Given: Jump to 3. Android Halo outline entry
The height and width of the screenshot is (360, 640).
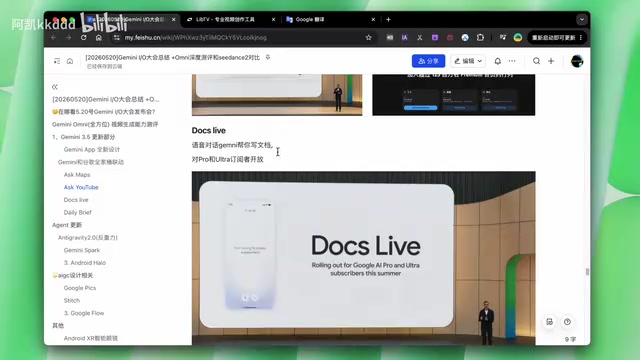Looking at the screenshot, I should [84, 263].
